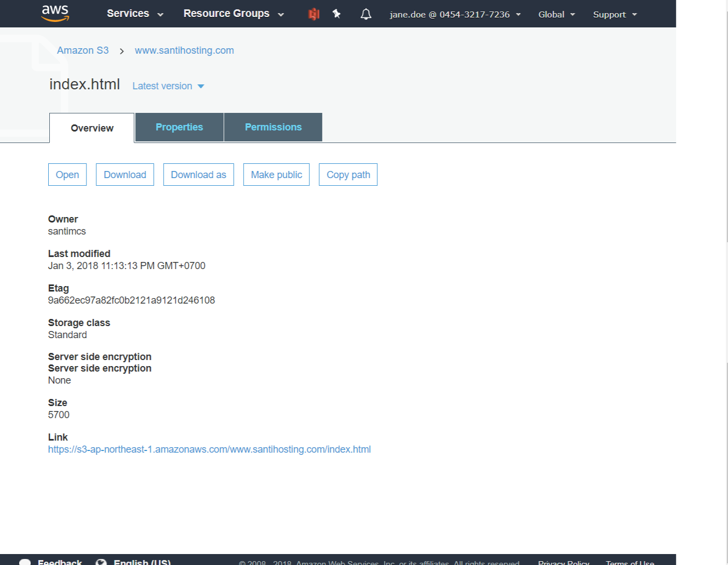
Task: Click the Last modified date value
Action: [x=127, y=266]
